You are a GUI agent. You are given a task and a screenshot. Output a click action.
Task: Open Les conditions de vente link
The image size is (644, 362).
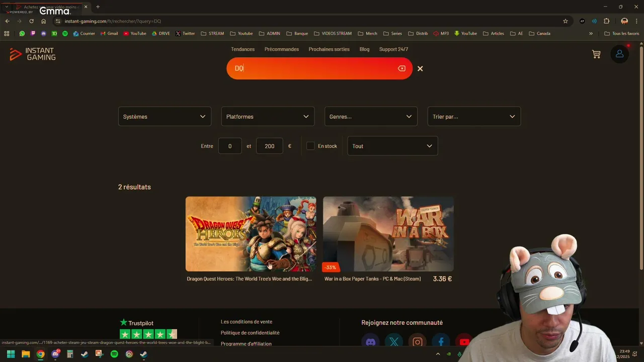247,322
